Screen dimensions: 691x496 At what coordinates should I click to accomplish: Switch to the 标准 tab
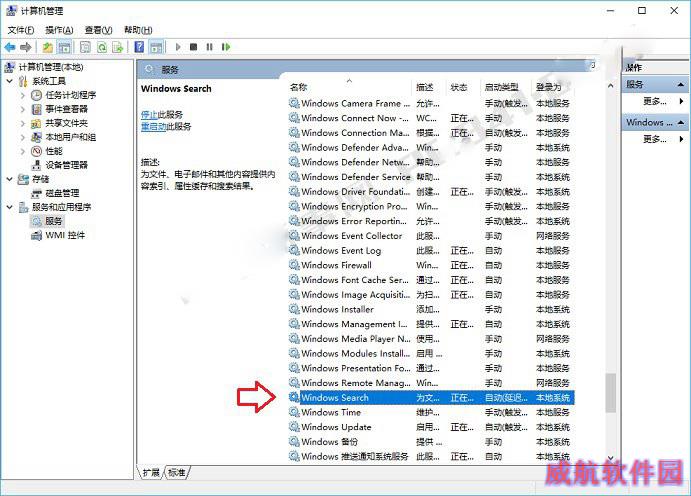[x=177, y=473]
